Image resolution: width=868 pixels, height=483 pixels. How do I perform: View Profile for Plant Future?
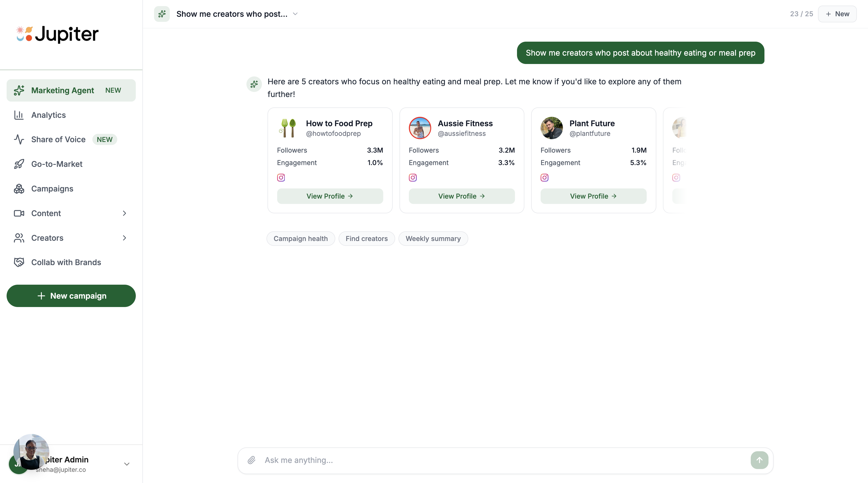pyautogui.click(x=593, y=196)
